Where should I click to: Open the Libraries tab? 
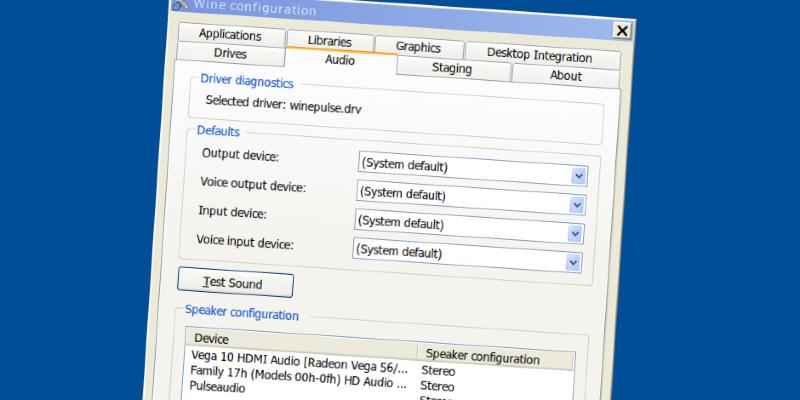(x=329, y=42)
